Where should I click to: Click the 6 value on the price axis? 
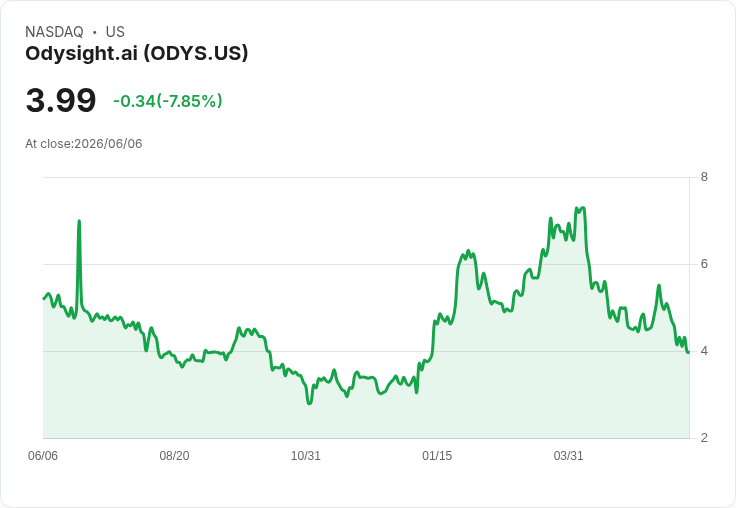point(704,264)
